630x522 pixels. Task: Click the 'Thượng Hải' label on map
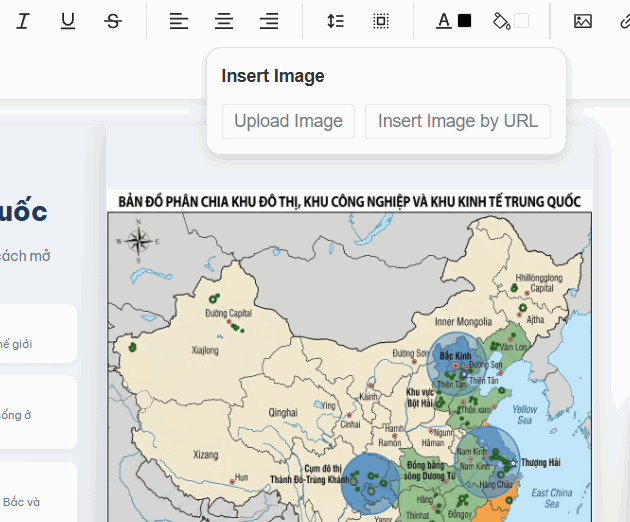(x=540, y=463)
